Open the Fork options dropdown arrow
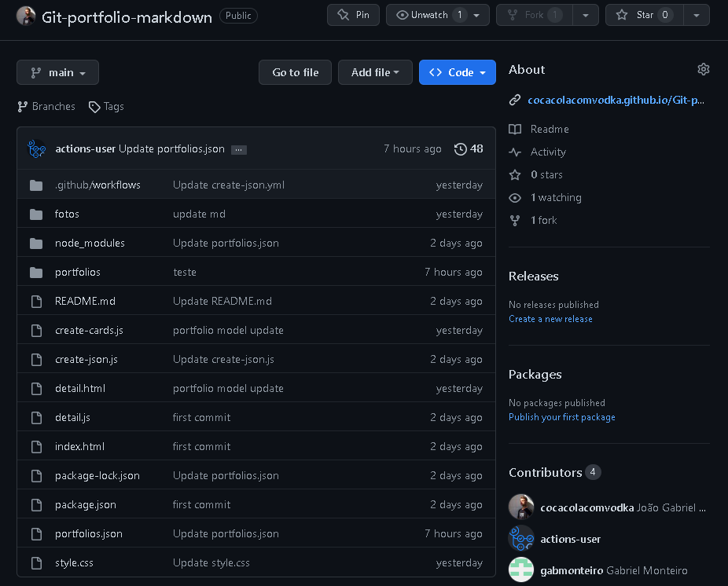 [586, 15]
